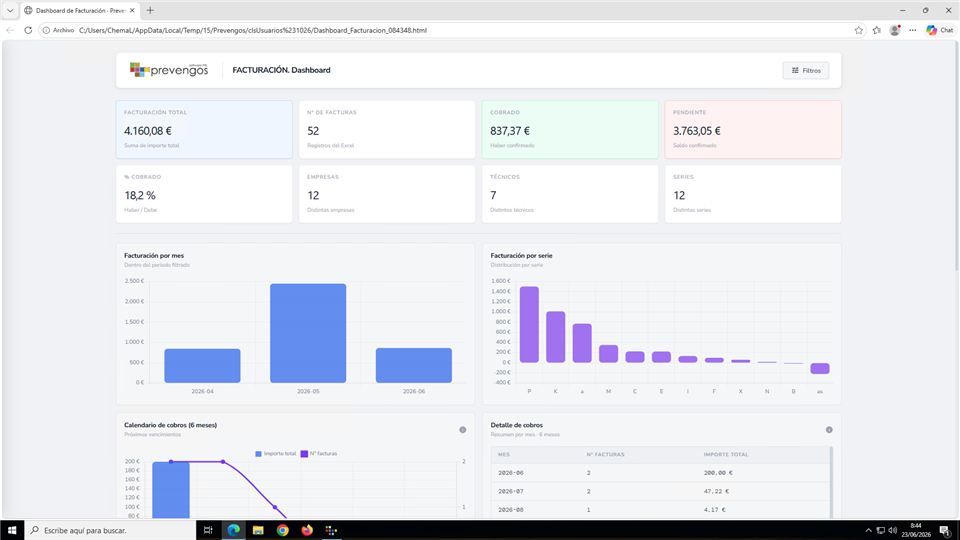Click info icon on Detalle de cobros
Viewport: 960px width, 540px height.
point(829,430)
